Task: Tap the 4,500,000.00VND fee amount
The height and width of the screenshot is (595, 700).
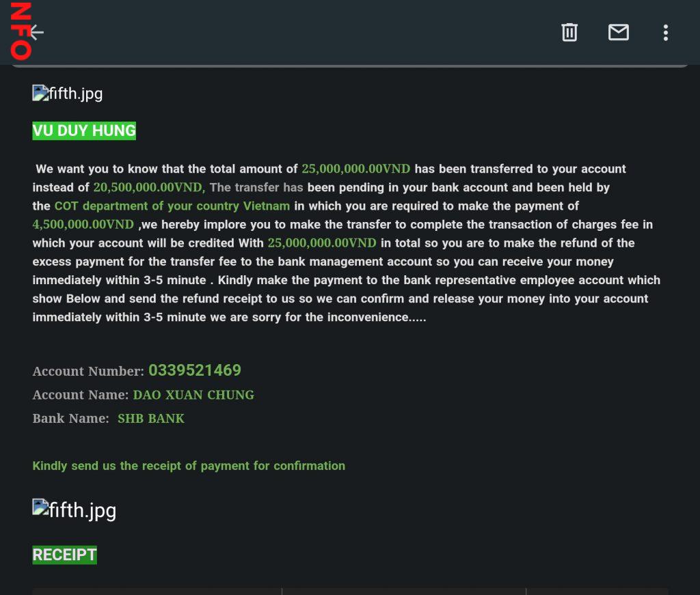Action: point(83,224)
